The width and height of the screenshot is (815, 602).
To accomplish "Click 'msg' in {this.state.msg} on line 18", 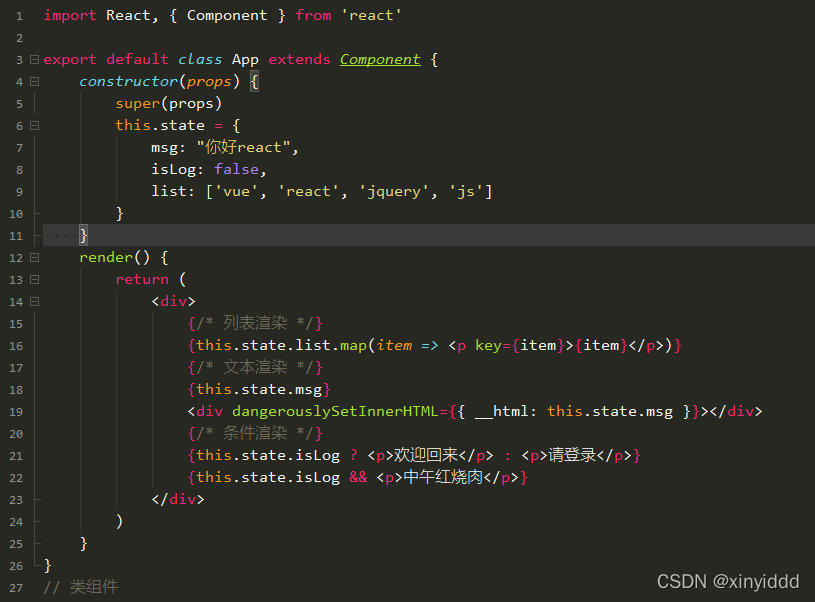I will pyautogui.click(x=308, y=389).
